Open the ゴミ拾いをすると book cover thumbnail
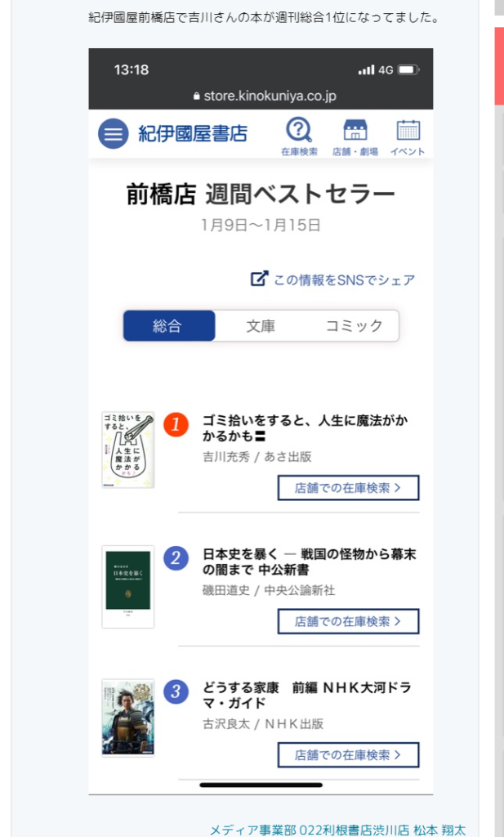The height and width of the screenshot is (837, 504). click(128, 450)
